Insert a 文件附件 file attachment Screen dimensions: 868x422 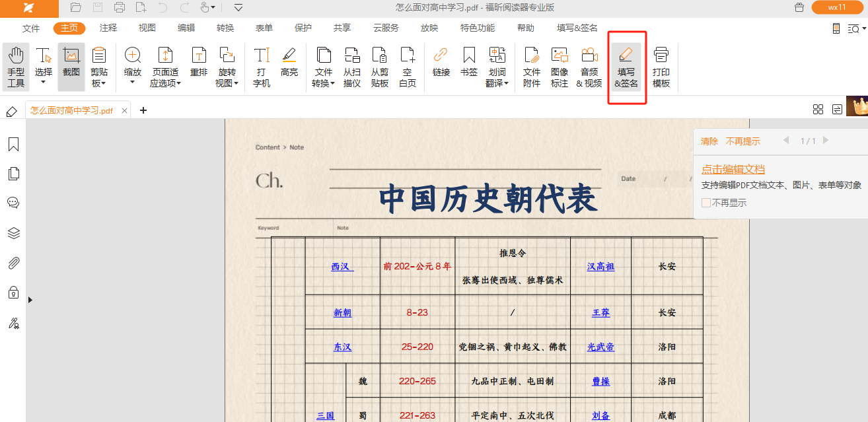[x=532, y=67]
